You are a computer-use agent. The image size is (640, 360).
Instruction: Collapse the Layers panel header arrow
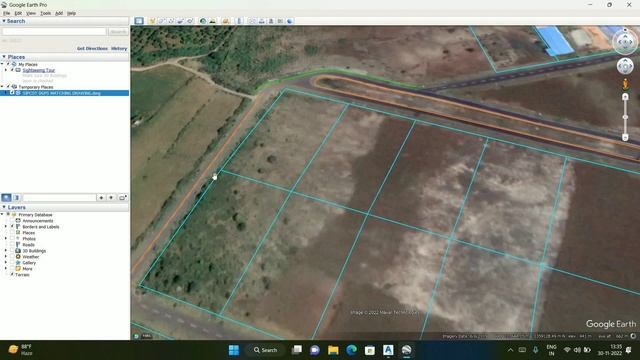tap(4, 207)
